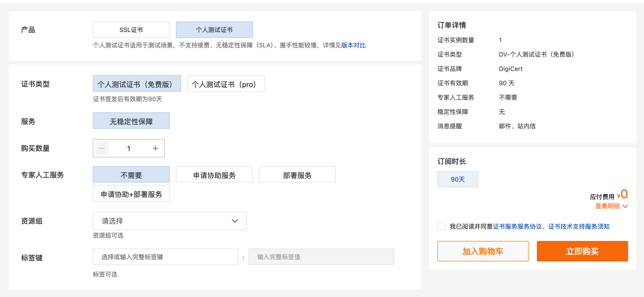
Task: Select 不需要 expert service option
Action: coord(131,175)
